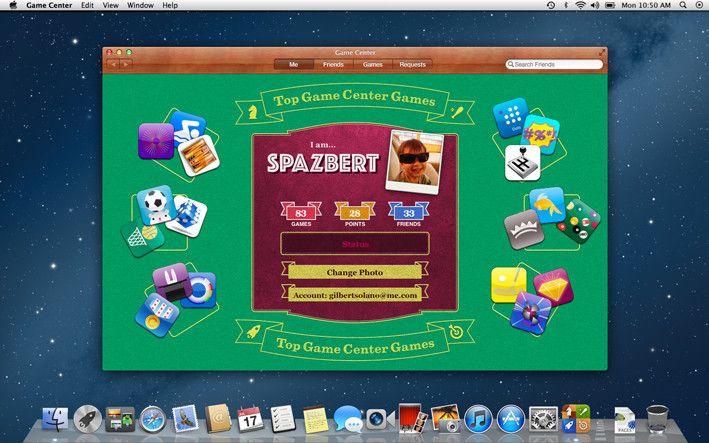Screen dimensions: 709x443
Task: Open the Edit menu
Action: coord(87,5)
